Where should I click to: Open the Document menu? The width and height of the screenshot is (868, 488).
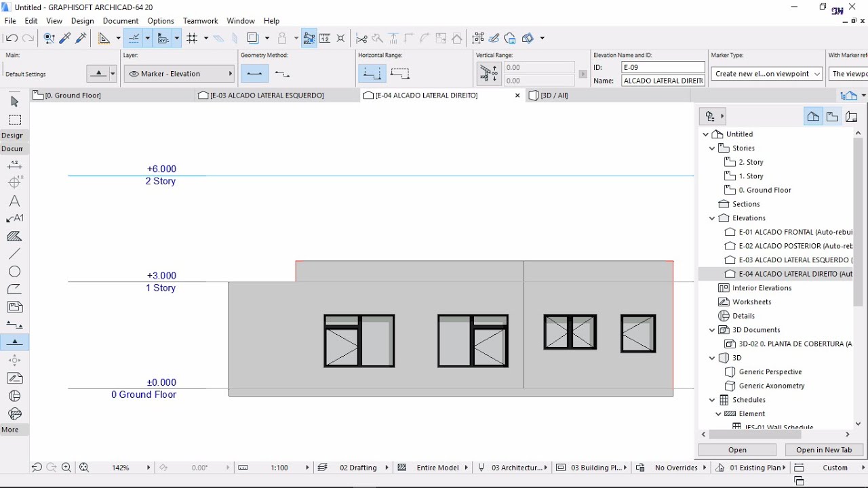(x=121, y=21)
